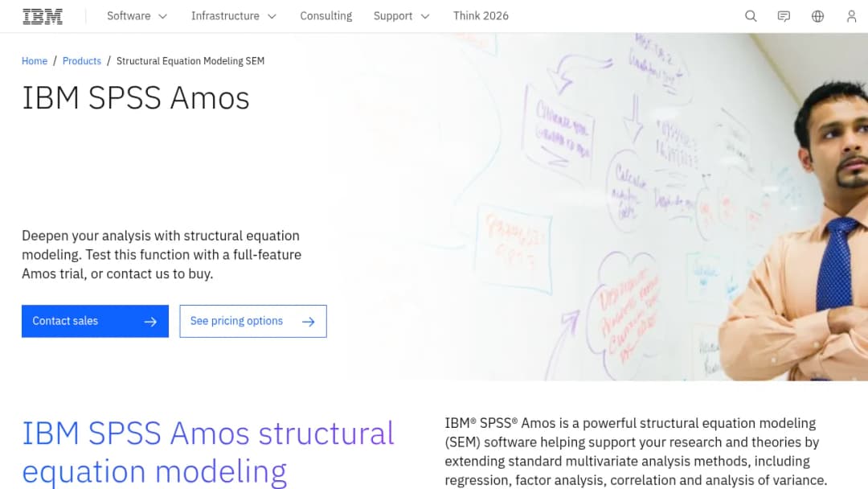Open the search magnifier icon
Image resolution: width=868 pixels, height=489 pixels.
[x=751, y=16]
